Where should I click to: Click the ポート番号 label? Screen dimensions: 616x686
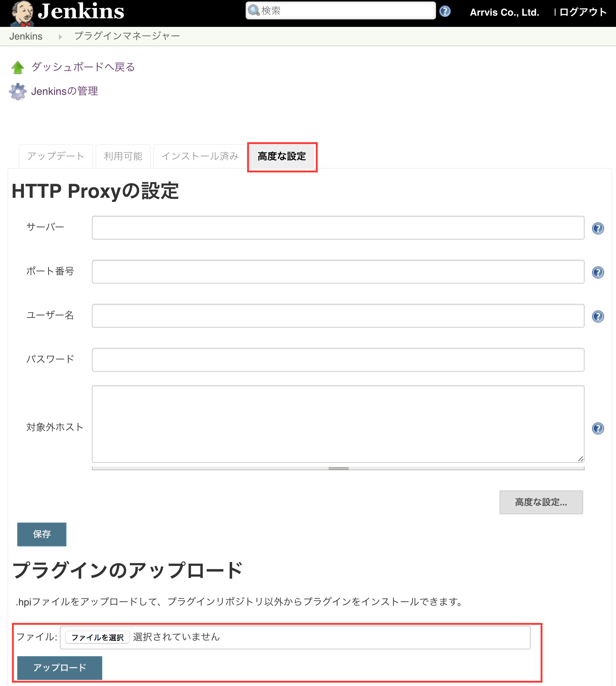click(50, 271)
